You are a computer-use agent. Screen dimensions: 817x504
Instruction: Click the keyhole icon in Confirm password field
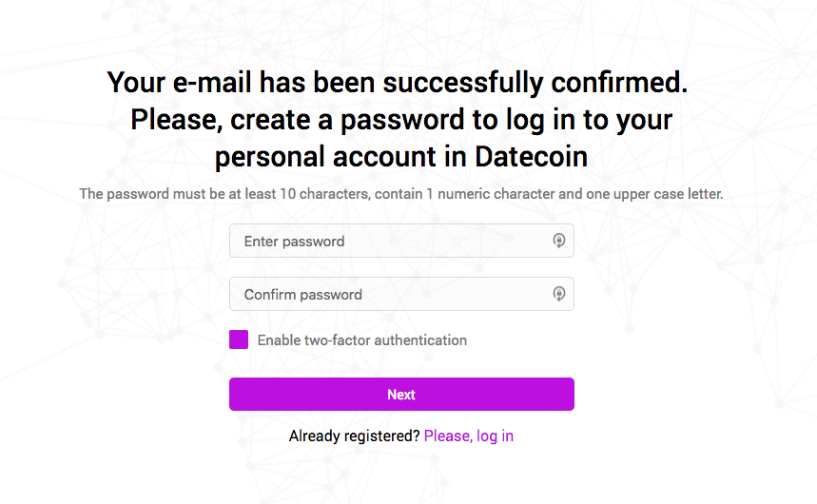coord(559,294)
